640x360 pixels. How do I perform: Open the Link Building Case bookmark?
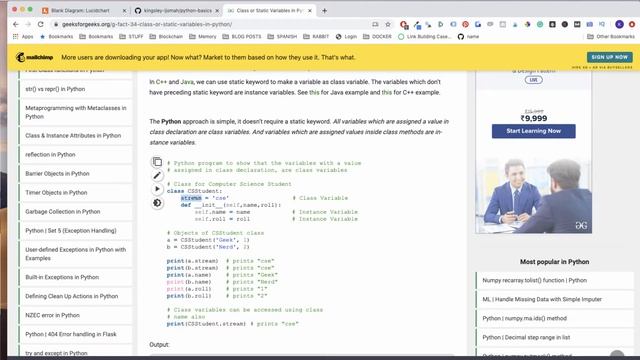[x=424, y=37]
